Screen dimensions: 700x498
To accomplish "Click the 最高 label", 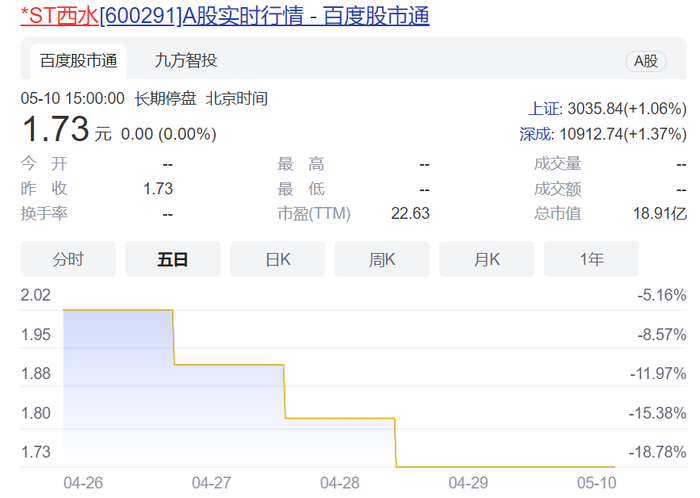I will (x=300, y=164).
